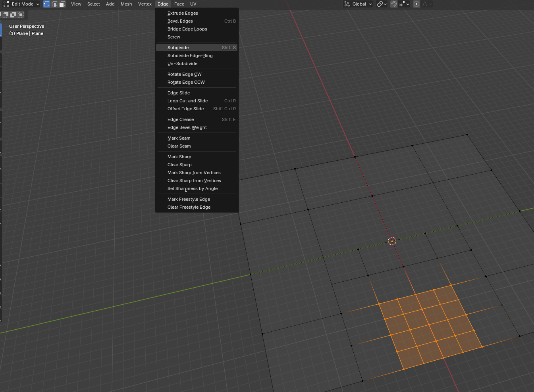Open the Edit Mode dropdown
534x392 pixels.
(x=22, y=4)
